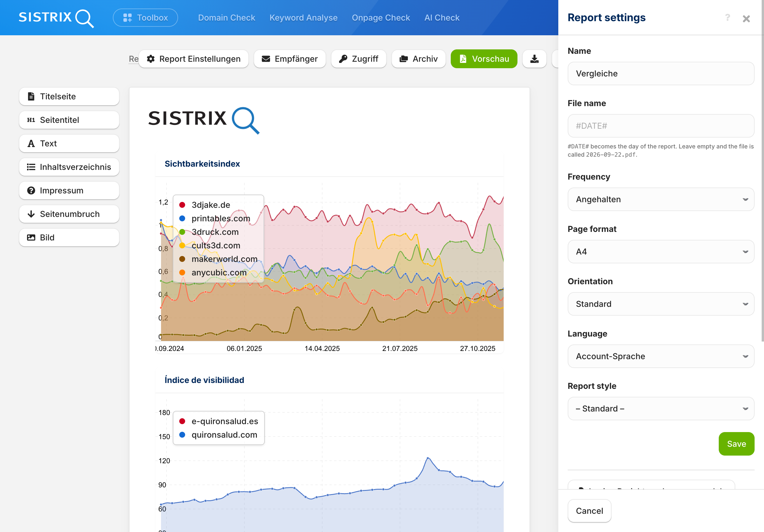The height and width of the screenshot is (532, 764).
Task: Click the Name input field
Action: [661, 73]
